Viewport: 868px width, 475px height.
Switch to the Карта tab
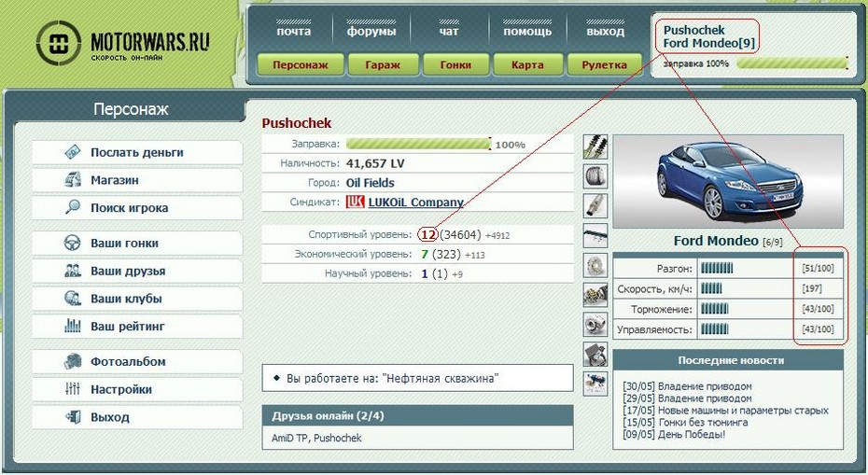(x=527, y=64)
